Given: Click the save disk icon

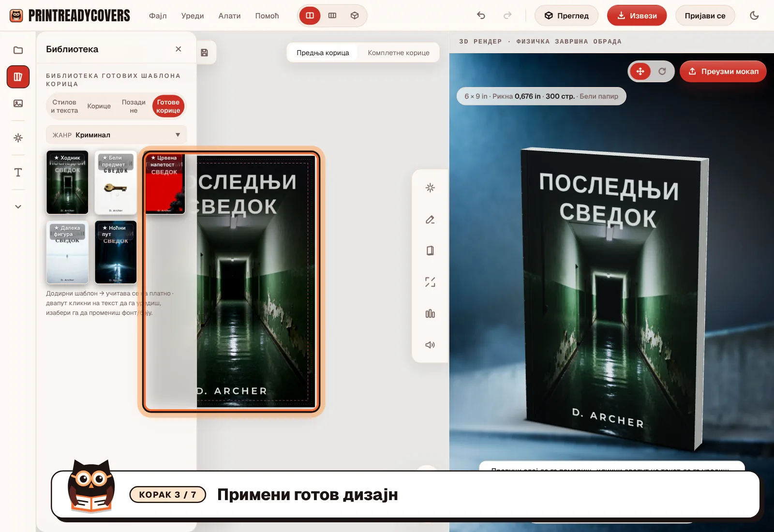Looking at the screenshot, I should [x=204, y=53].
